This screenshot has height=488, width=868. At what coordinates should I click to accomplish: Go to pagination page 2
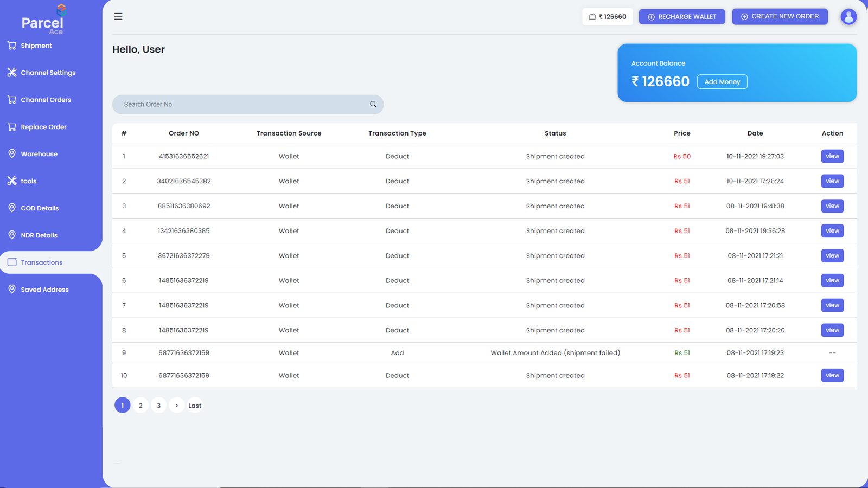point(141,406)
